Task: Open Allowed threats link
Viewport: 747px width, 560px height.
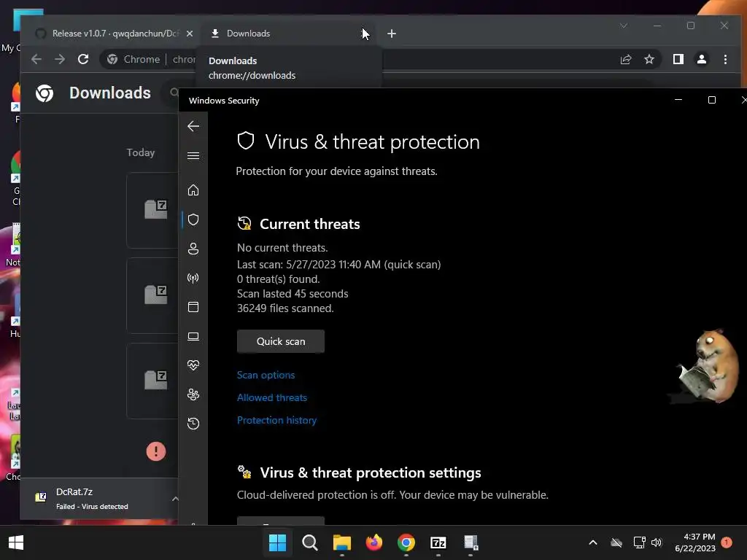Action: coord(272,397)
